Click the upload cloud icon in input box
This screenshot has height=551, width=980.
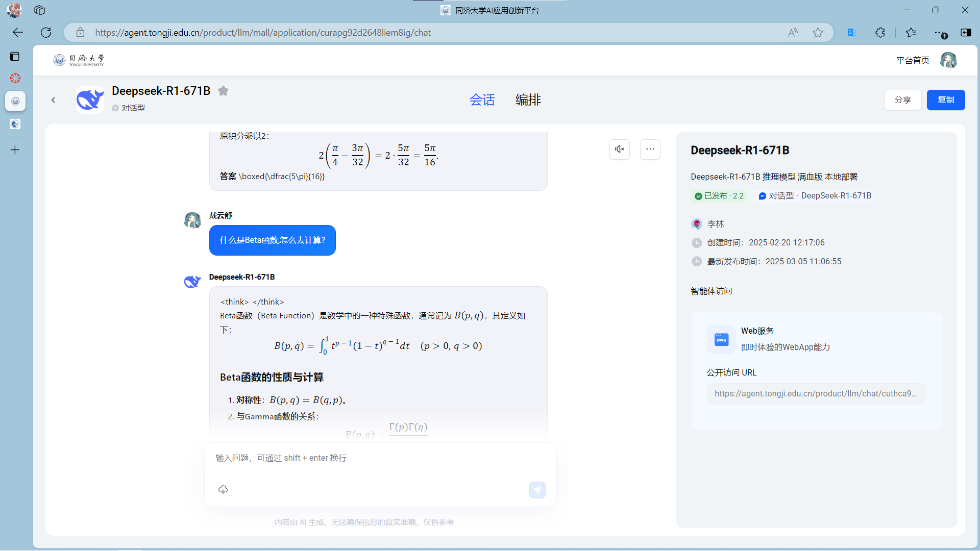(223, 490)
